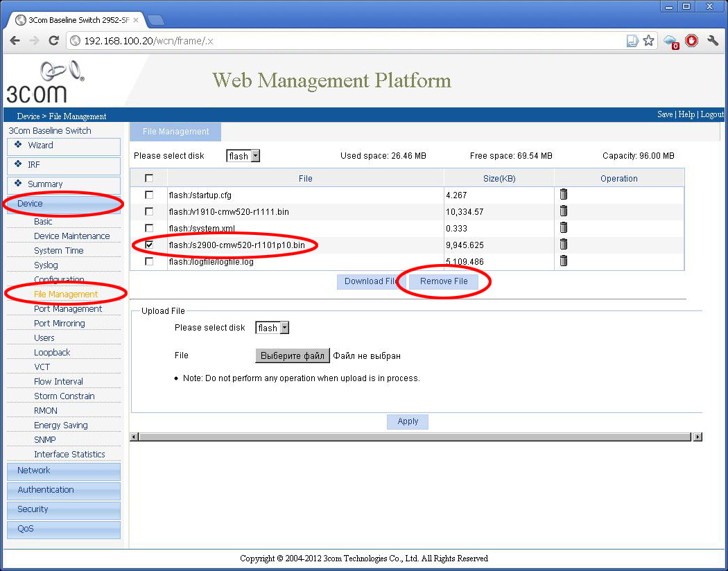Open the Loopback test page
This screenshot has height=571, width=728.
point(52,353)
